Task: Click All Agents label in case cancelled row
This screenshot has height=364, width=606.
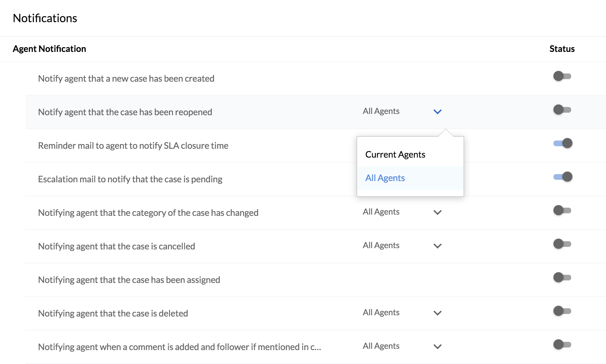Action: (x=381, y=246)
